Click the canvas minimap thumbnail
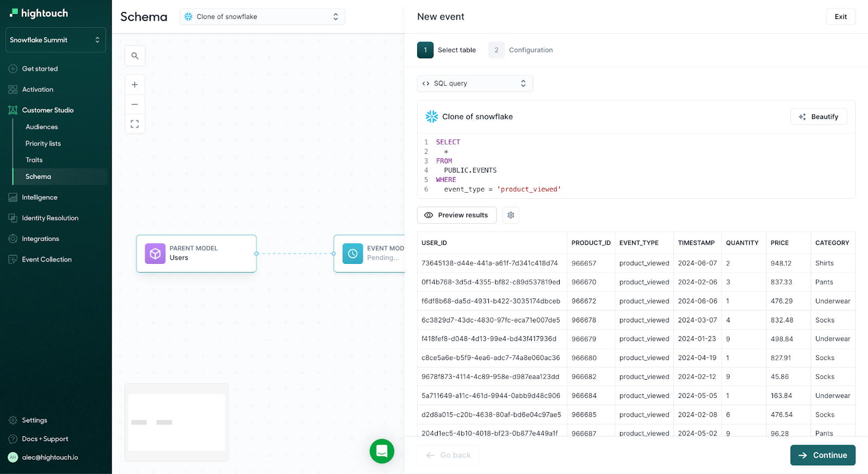Viewport: 868px width, 474px height. coord(176,422)
